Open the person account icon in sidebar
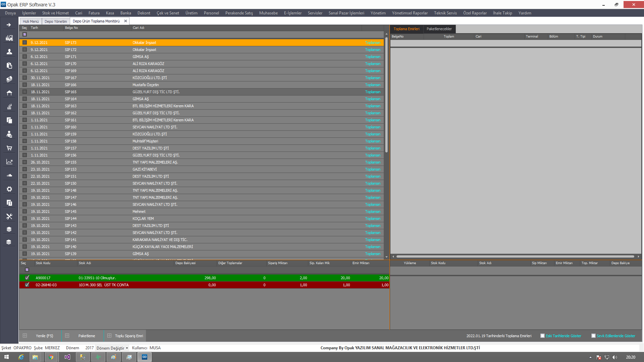The width and height of the screenshot is (644, 362). click(9, 52)
